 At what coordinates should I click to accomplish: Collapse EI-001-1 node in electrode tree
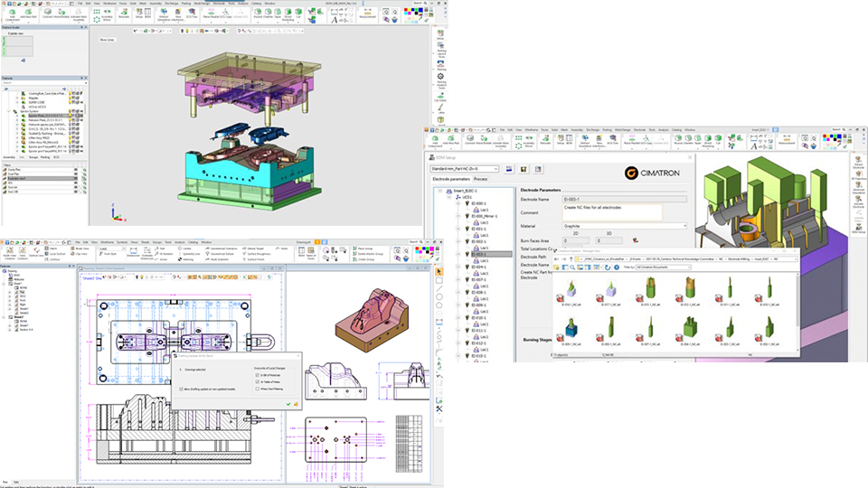coord(458,229)
